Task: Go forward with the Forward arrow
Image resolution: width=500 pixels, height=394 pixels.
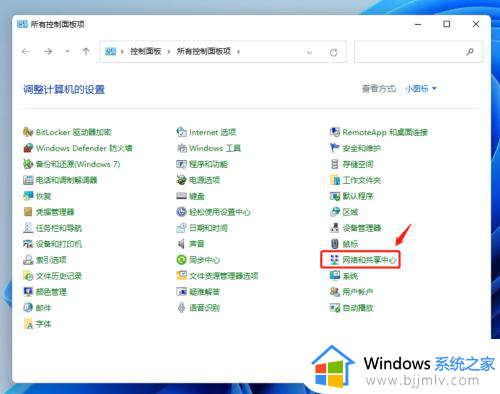Action: pos(48,51)
